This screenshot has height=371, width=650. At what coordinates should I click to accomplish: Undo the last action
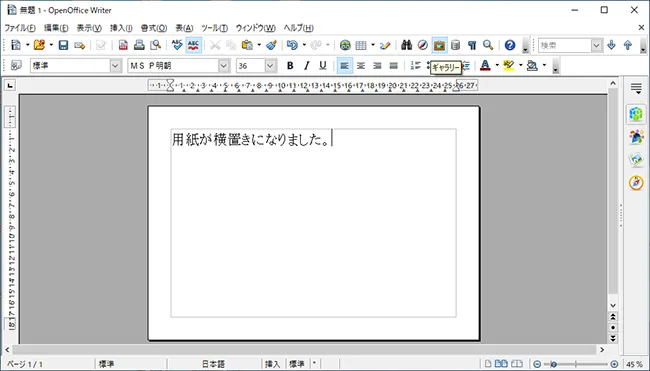point(292,45)
